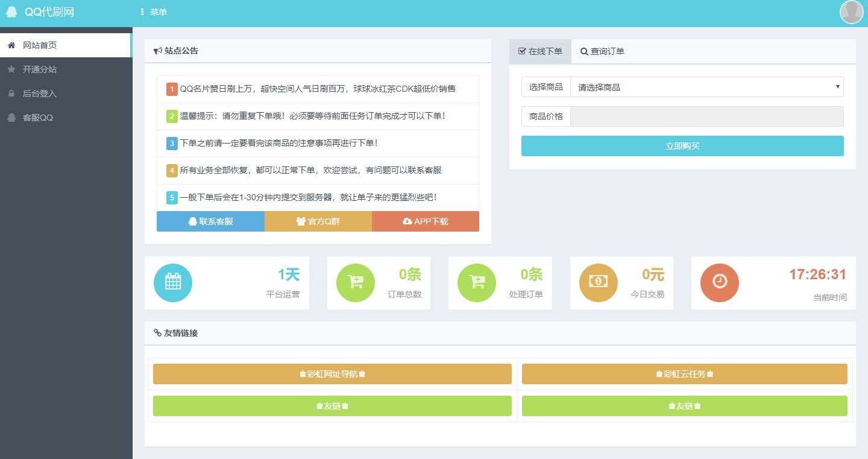Click the cart icon beside 处理订单

(x=477, y=282)
